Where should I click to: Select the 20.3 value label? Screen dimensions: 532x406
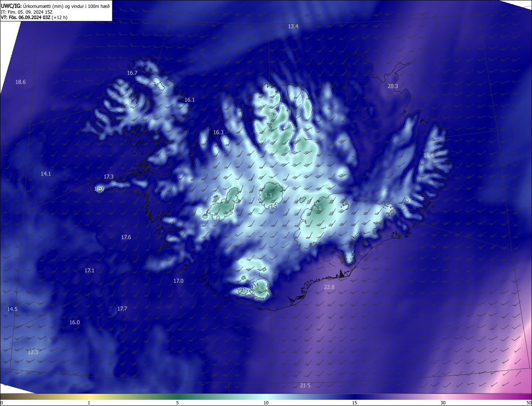(393, 86)
